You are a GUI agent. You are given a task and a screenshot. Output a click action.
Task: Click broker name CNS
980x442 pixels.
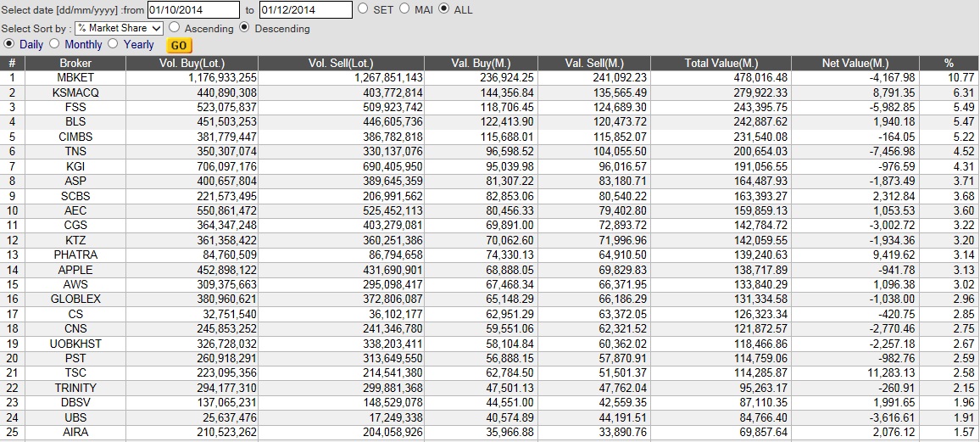tap(75, 329)
